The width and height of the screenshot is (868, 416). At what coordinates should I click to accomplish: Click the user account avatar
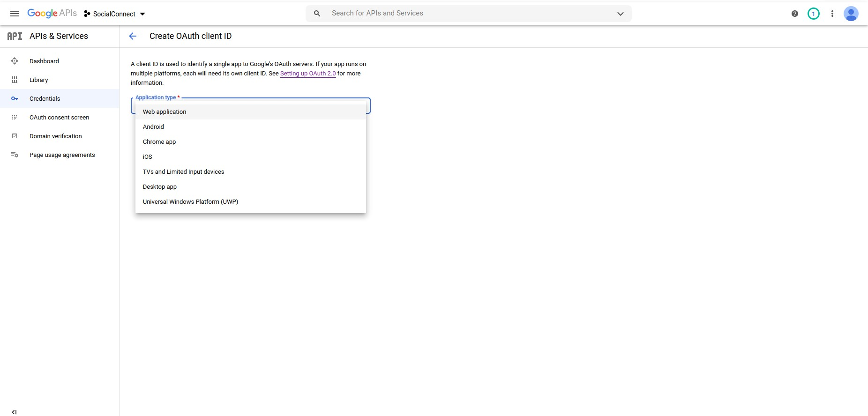click(851, 14)
